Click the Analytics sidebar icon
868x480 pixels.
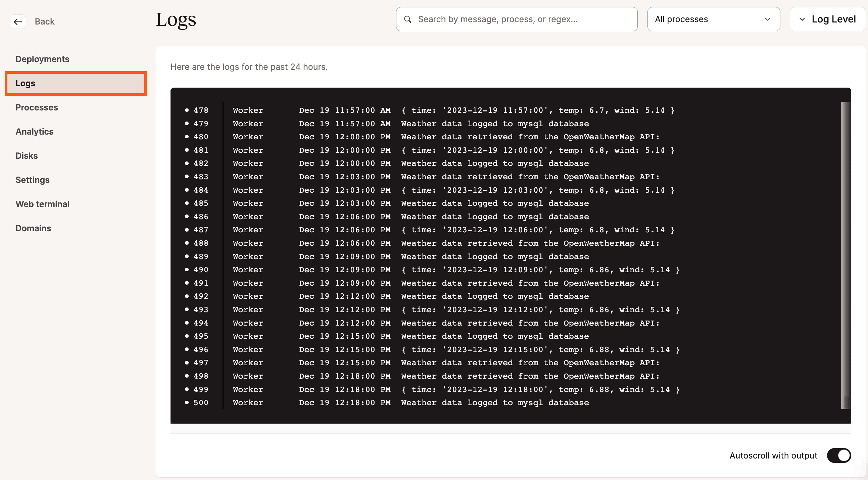(x=34, y=131)
